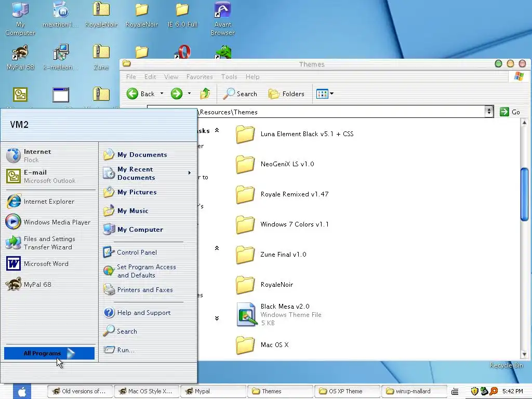532x399 pixels.
Task: Switch to winxp-mallard taskbar button
Action: coord(414,391)
